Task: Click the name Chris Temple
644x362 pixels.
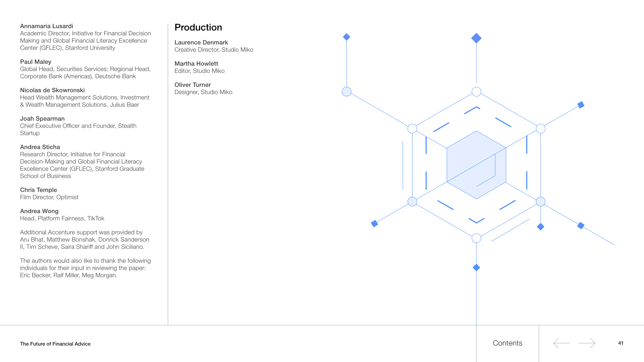Action: pos(39,190)
